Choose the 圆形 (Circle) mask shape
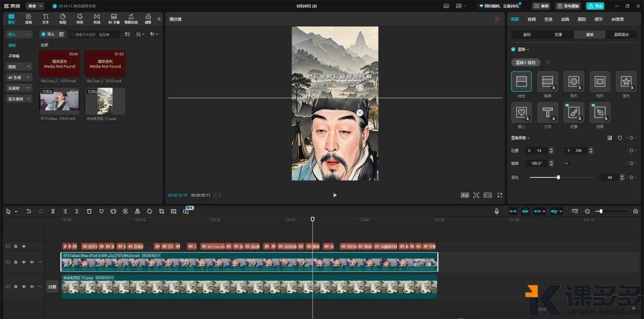 [x=574, y=82]
